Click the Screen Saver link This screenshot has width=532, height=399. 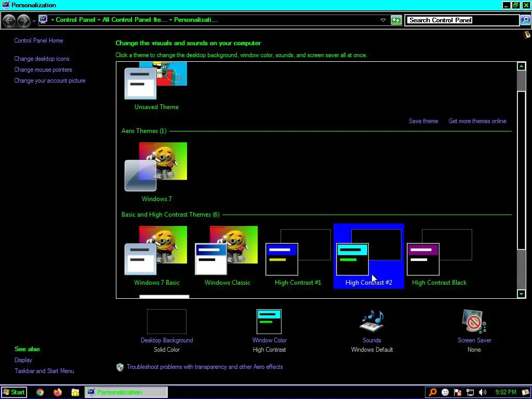(x=474, y=340)
